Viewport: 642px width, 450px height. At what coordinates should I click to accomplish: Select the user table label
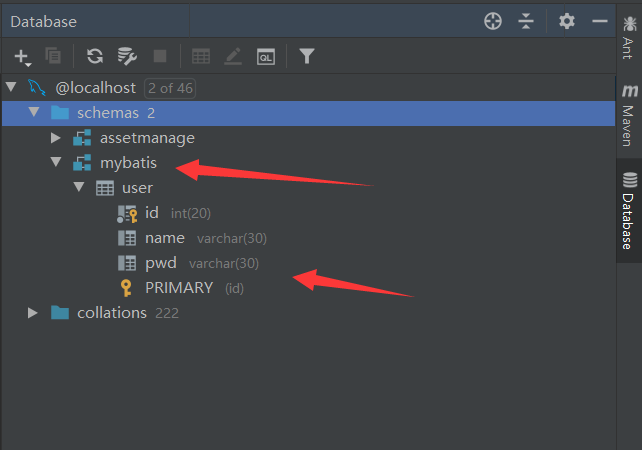[x=138, y=188]
